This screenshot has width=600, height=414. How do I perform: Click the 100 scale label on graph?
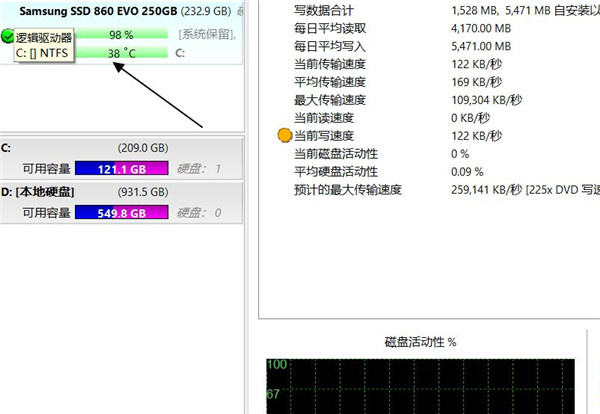click(x=277, y=364)
